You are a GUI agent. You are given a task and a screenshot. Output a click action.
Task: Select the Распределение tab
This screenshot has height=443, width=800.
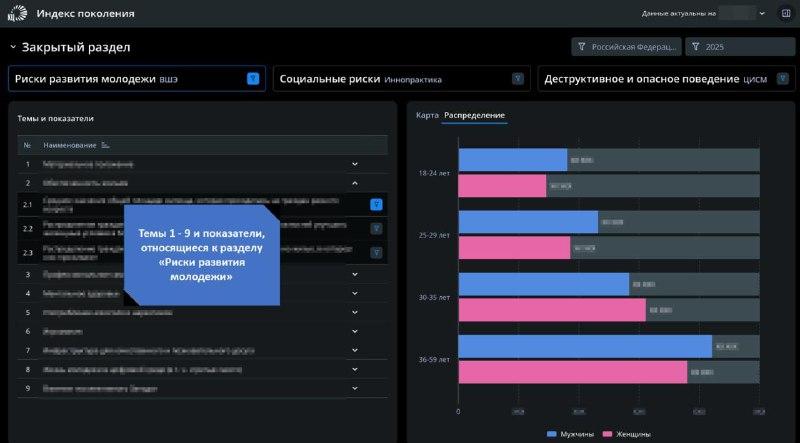pos(475,115)
